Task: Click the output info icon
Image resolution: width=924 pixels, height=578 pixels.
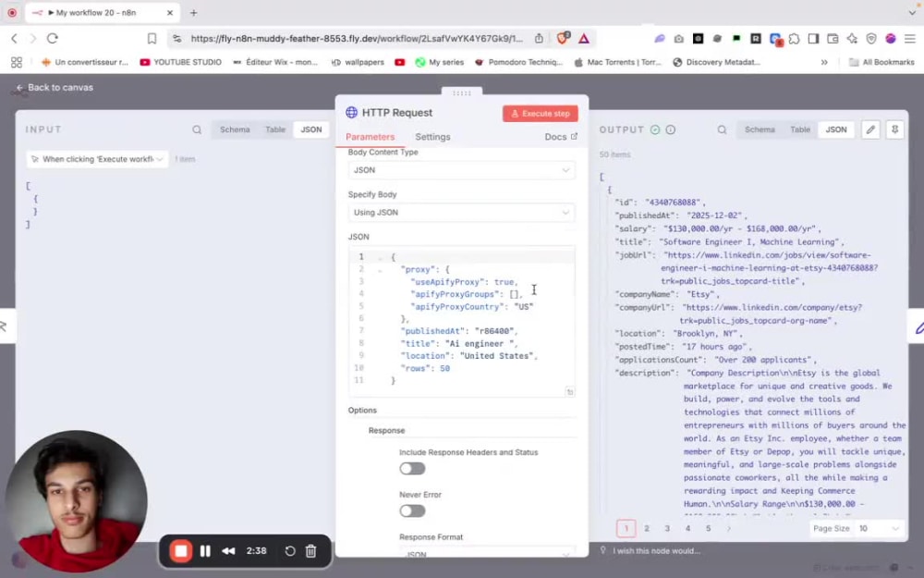Action: coord(671,129)
